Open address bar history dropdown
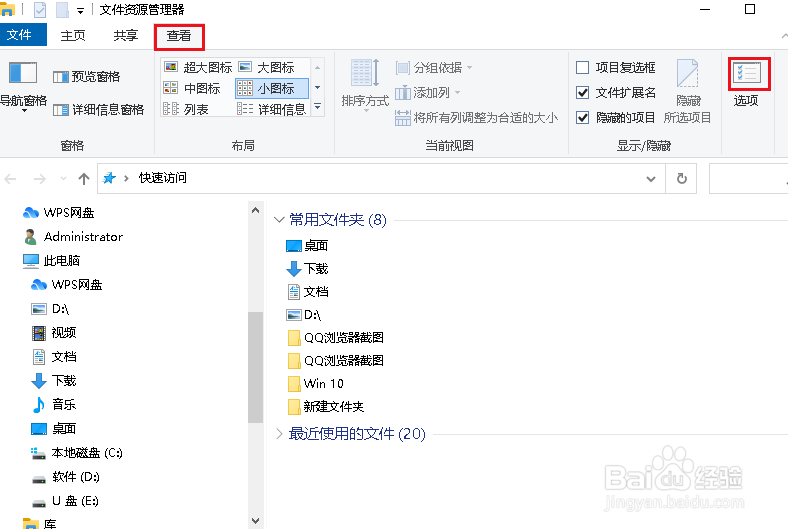 coord(651,178)
